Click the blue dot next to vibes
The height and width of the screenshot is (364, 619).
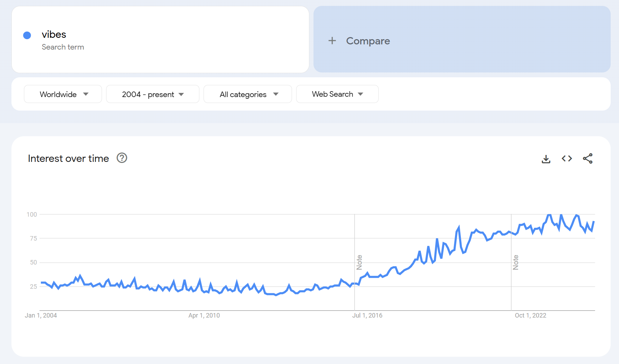tap(27, 35)
